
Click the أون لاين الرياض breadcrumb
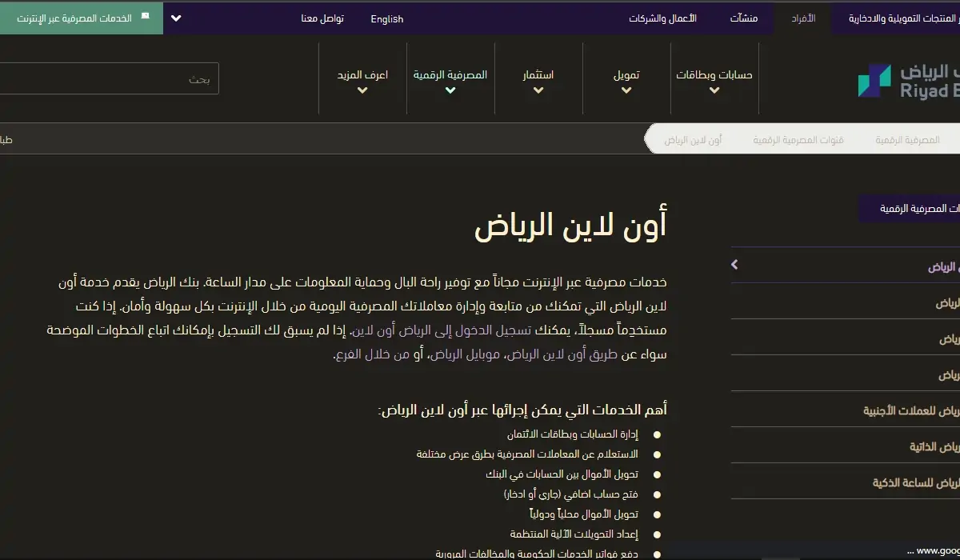[693, 140]
